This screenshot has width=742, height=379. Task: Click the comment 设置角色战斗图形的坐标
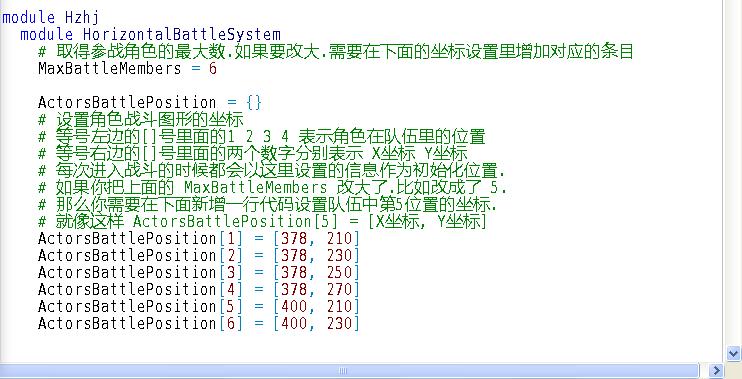click(141, 120)
